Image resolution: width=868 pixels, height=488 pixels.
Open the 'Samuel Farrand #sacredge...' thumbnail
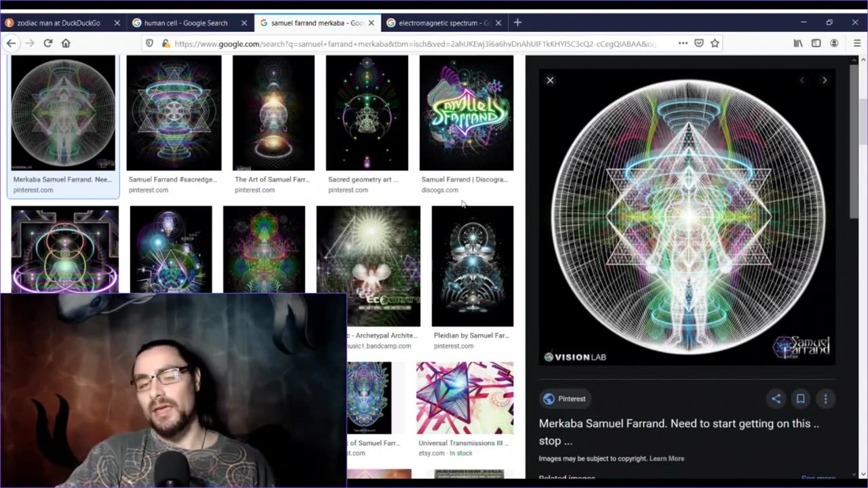click(x=174, y=113)
